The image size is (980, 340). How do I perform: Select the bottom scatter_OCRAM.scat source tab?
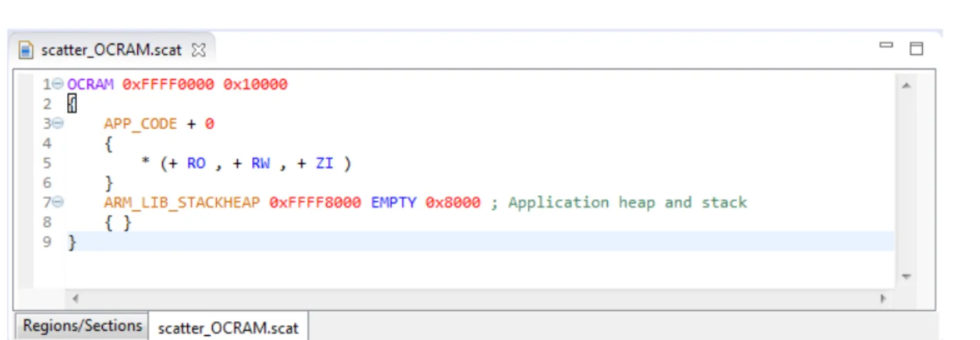[228, 328]
